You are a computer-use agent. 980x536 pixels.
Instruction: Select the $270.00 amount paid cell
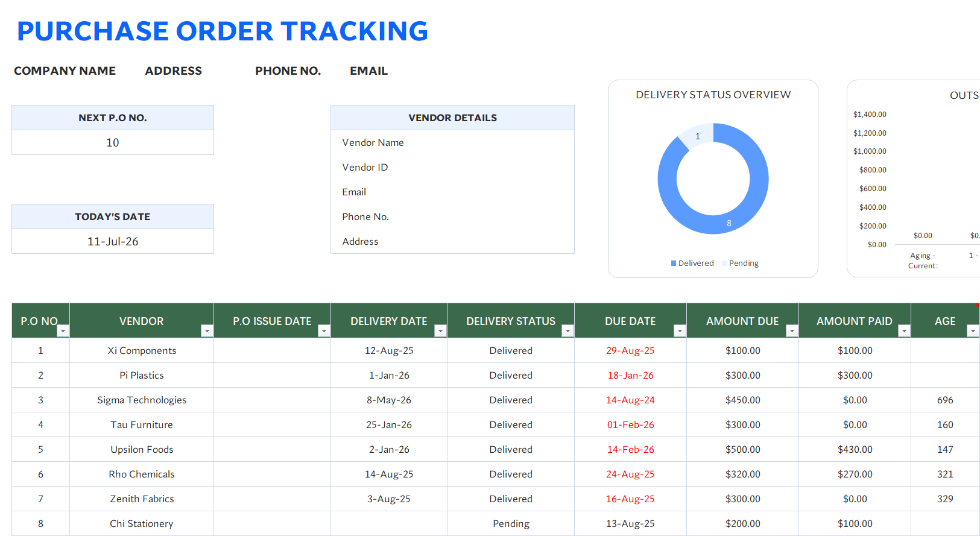point(855,474)
